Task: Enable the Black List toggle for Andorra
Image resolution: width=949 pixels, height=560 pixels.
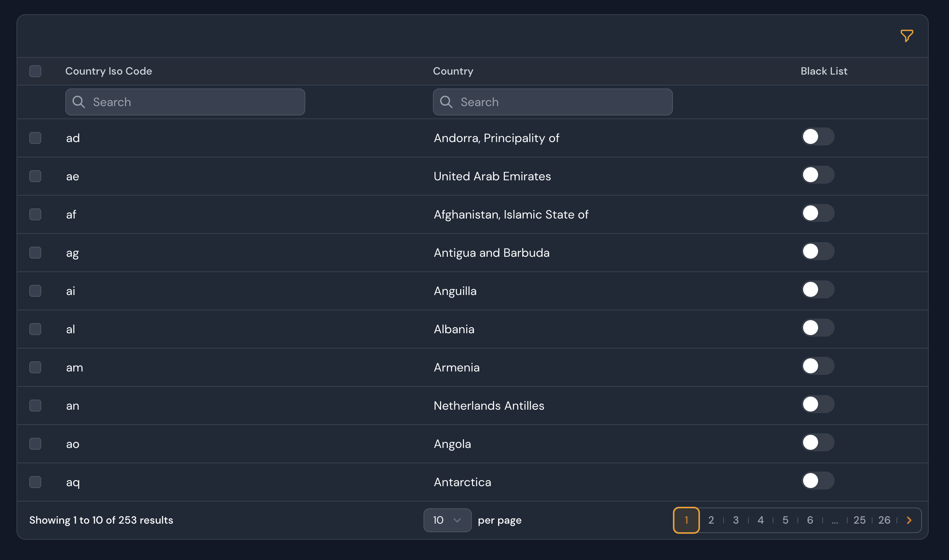Action: tap(818, 137)
